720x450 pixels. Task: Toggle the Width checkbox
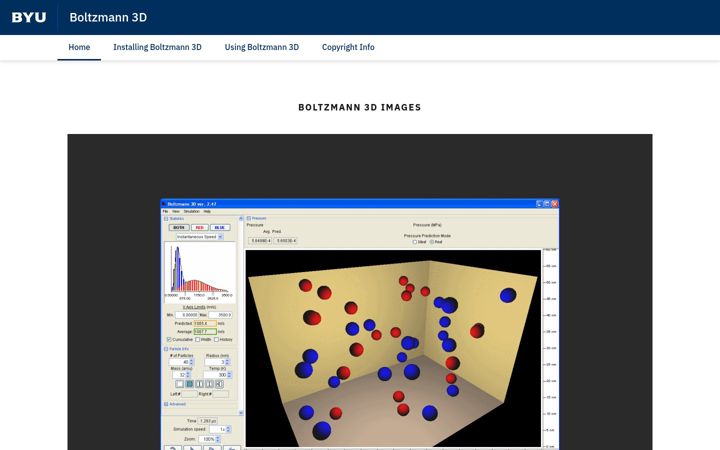[x=197, y=339]
